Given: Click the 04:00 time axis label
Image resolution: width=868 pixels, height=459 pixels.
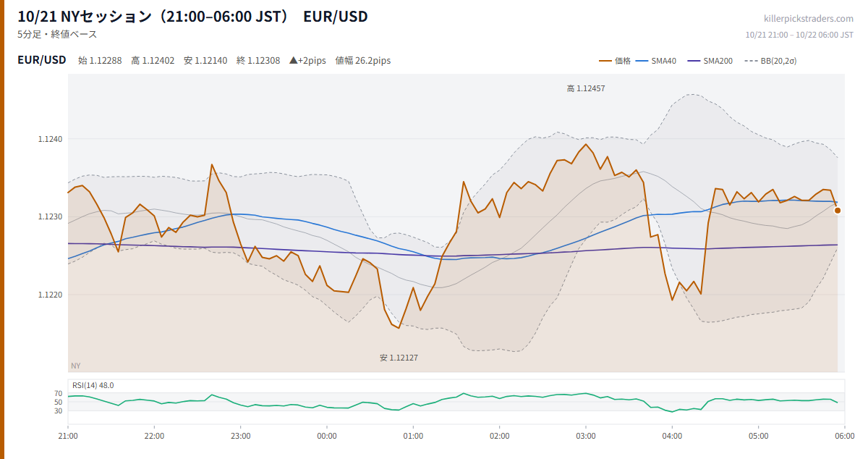Looking at the screenshot, I should (x=672, y=436).
